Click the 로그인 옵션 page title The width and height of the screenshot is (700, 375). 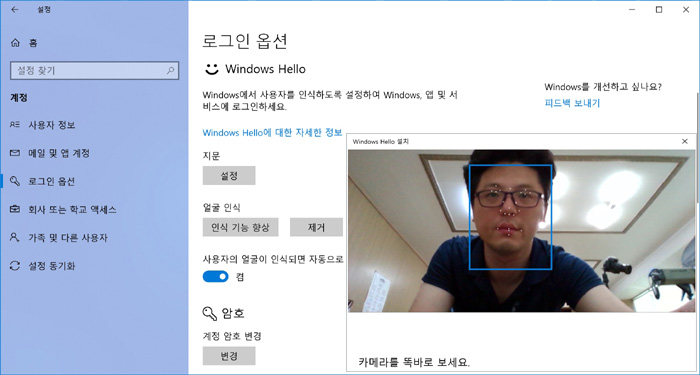pyautogui.click(x=245, y=41)
